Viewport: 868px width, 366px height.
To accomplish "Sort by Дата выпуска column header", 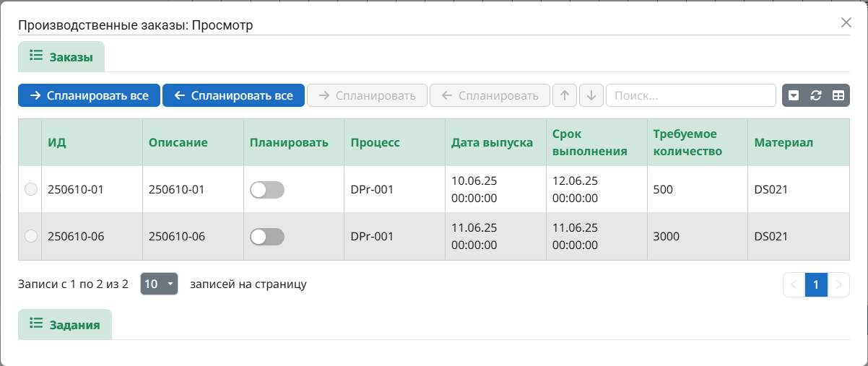I will pyautogui.click(x=492, y=142).
